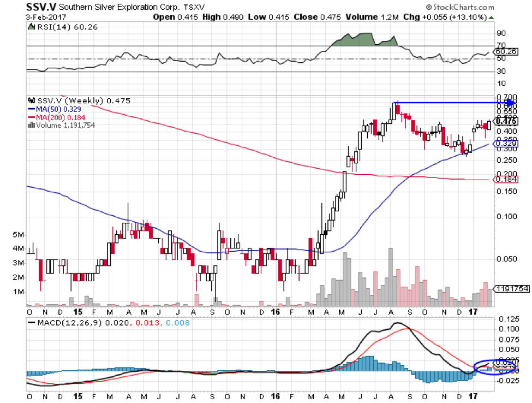The width and height of the screenshot is (532, 403).
Task: Click 'MACD(12,26,9) 0.020' indicator label
Action: 83,323
